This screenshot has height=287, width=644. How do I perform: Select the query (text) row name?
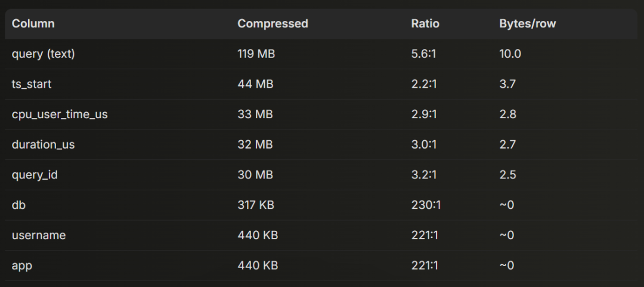click(44, 54)
